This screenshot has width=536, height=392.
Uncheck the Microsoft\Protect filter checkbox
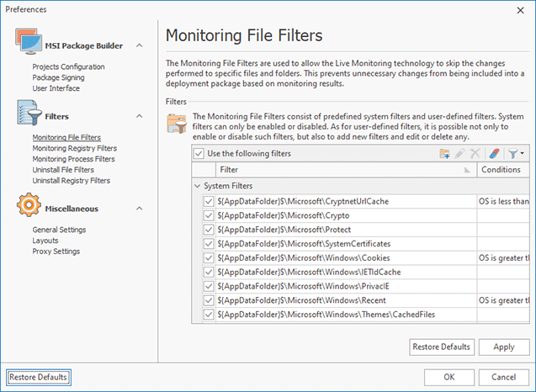(x=209, y=230)
